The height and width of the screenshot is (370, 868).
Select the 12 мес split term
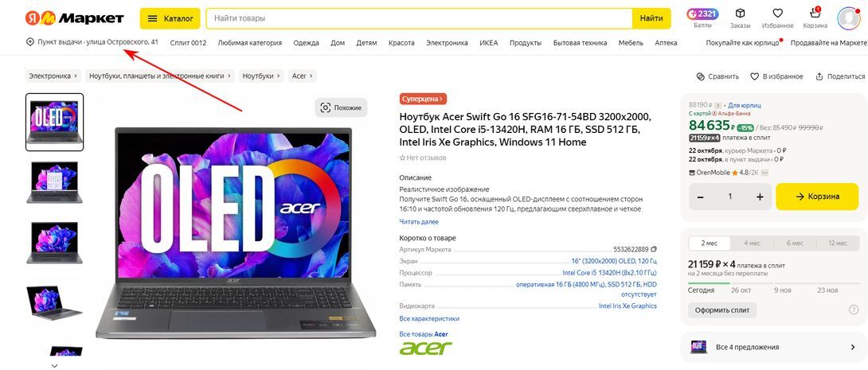pyautogui.click(x=838, y=243)
